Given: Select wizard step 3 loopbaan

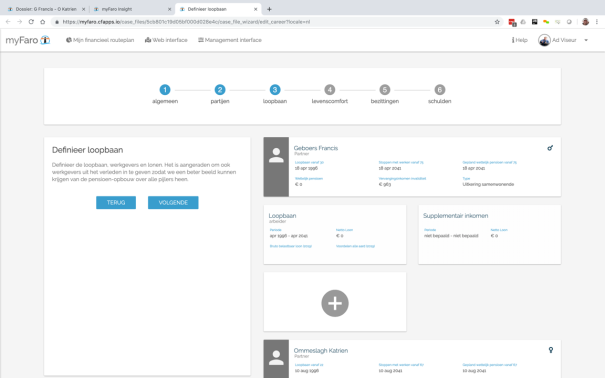Looking at the screenshot, I should (x=275, y=94).
